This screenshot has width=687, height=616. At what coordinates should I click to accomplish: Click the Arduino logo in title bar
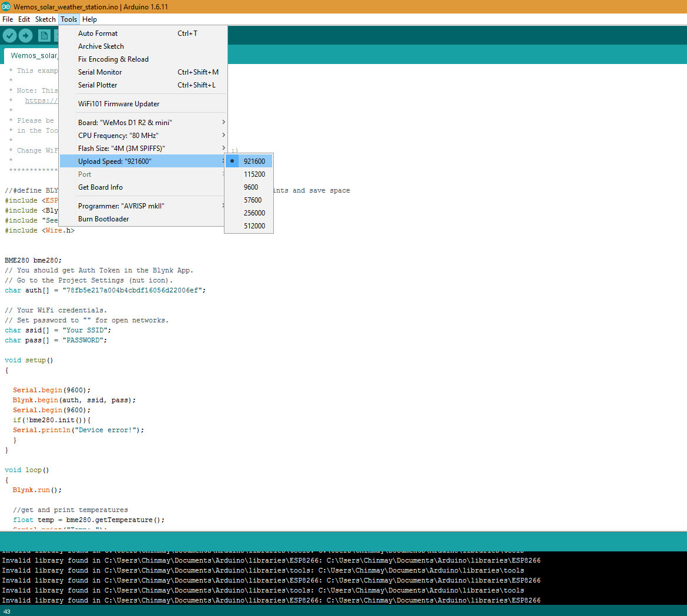click(6, 6)
